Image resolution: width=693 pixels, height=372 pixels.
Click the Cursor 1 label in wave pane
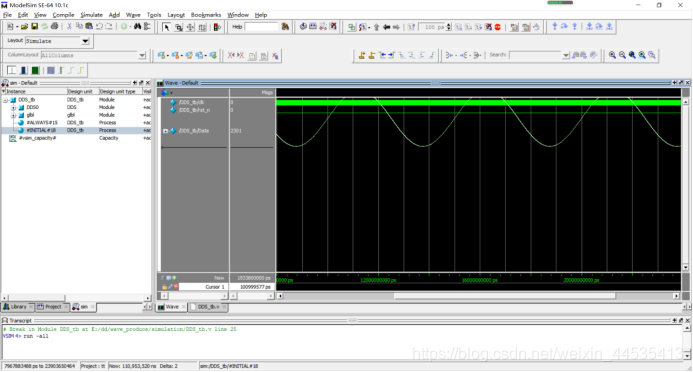(x=215, y=287)
